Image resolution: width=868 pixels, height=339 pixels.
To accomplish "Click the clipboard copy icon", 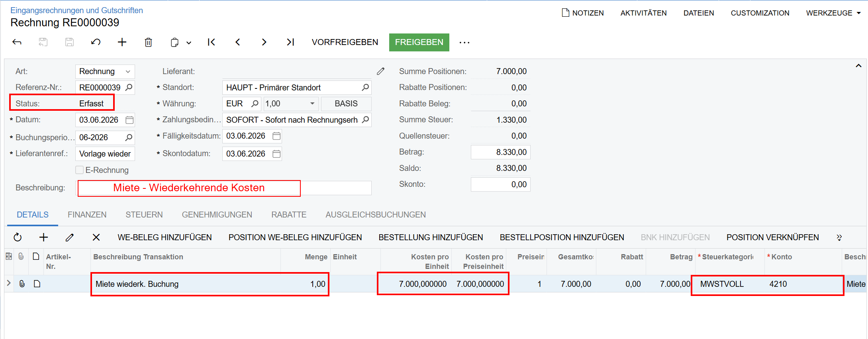I will tap(174, 42).
